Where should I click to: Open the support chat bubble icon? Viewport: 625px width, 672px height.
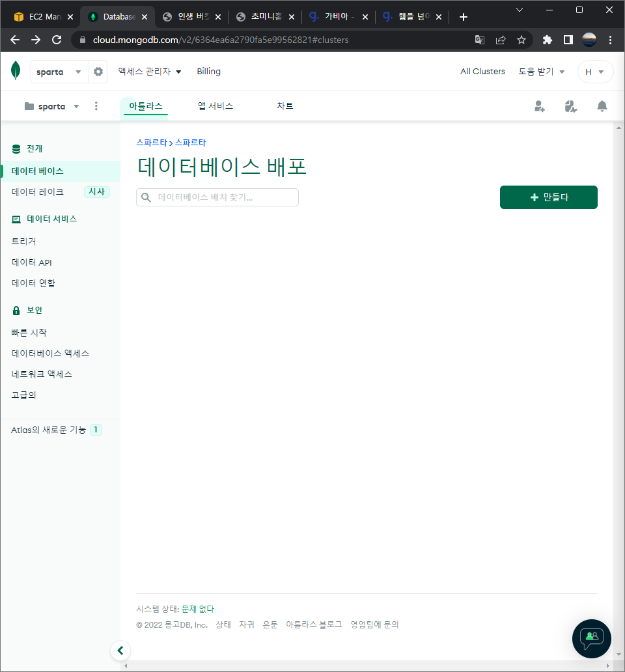(x=592, y=639)
